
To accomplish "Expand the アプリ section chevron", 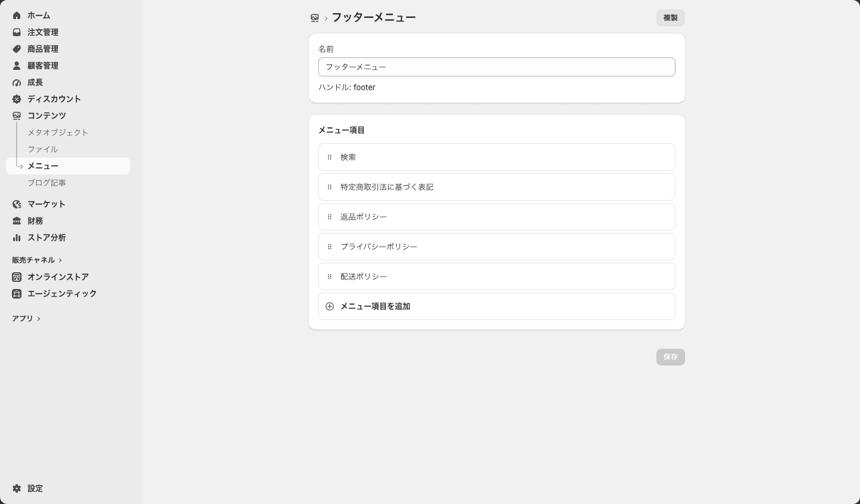I will coord(39,319).
